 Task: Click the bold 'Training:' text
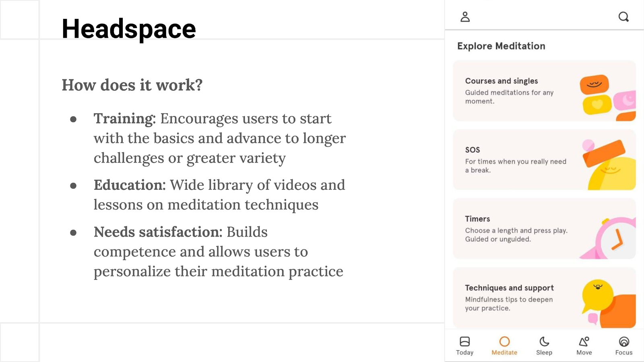[x=125, y=119]
